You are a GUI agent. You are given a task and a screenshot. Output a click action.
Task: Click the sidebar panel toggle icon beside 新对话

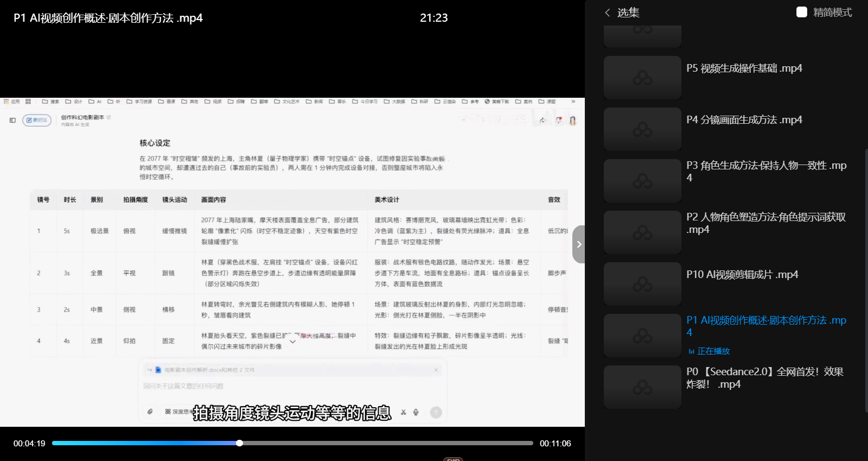pyautogui.click(x=12, y=120)
